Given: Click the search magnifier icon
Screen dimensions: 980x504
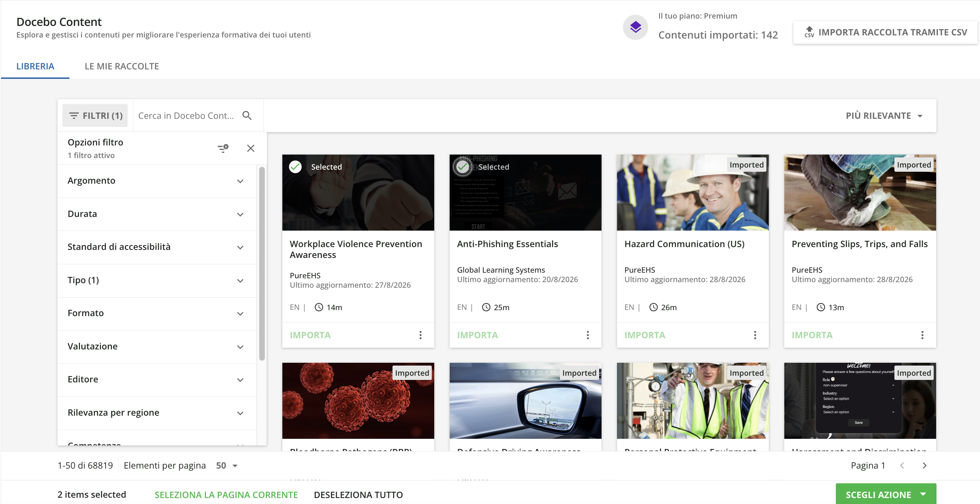Looking at the screenshot, I should click(247, 116).
